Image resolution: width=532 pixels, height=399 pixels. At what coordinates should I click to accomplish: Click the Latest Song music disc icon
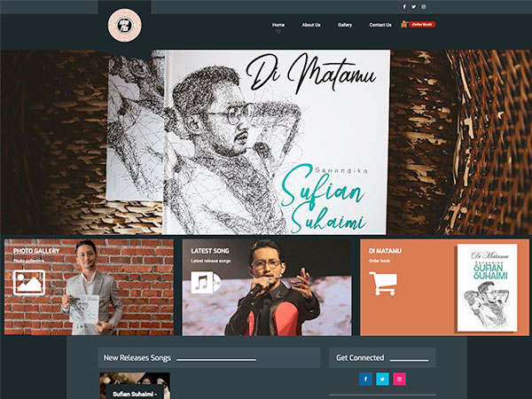206,283
